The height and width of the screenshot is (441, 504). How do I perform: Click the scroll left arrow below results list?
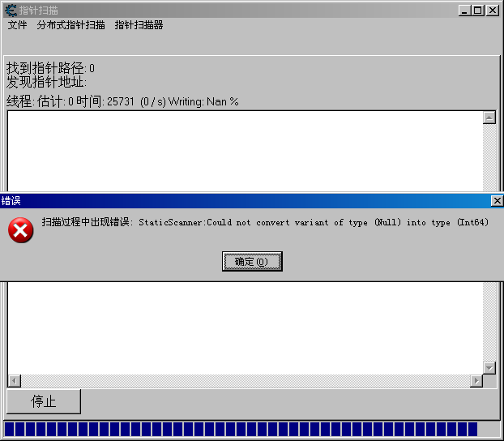click(14, 381)
